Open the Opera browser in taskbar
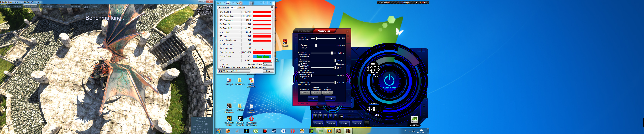This screenshot has height=134, width=644. (x=293, y=131)
